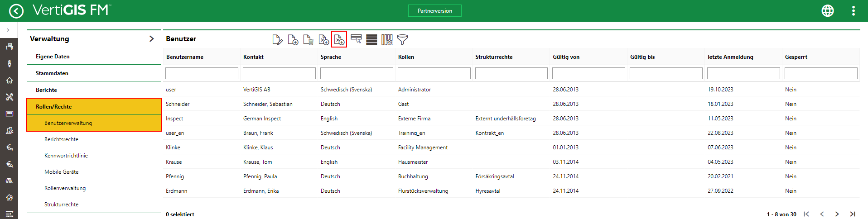Viewport: 868px width, 219px height.
Task: Click the list lines icon at sidebar bottom
Action: pyautogui.click(x=9, y=214)
